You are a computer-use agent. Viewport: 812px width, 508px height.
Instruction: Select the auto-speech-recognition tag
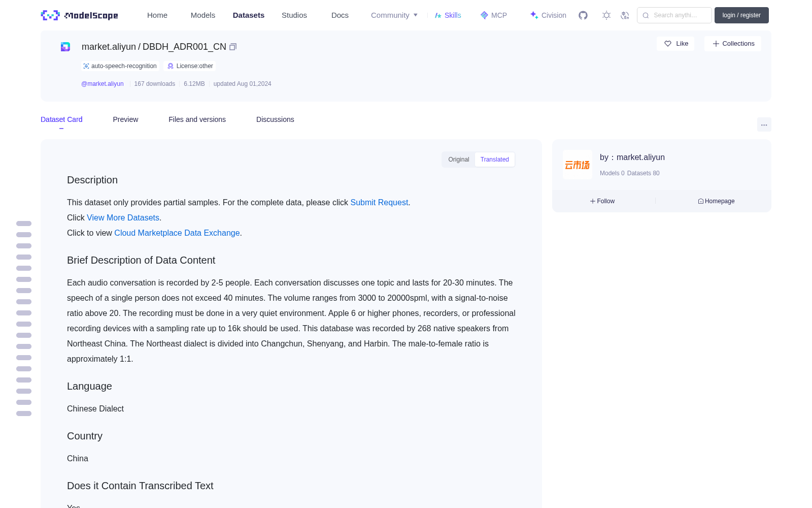[120, 66]
